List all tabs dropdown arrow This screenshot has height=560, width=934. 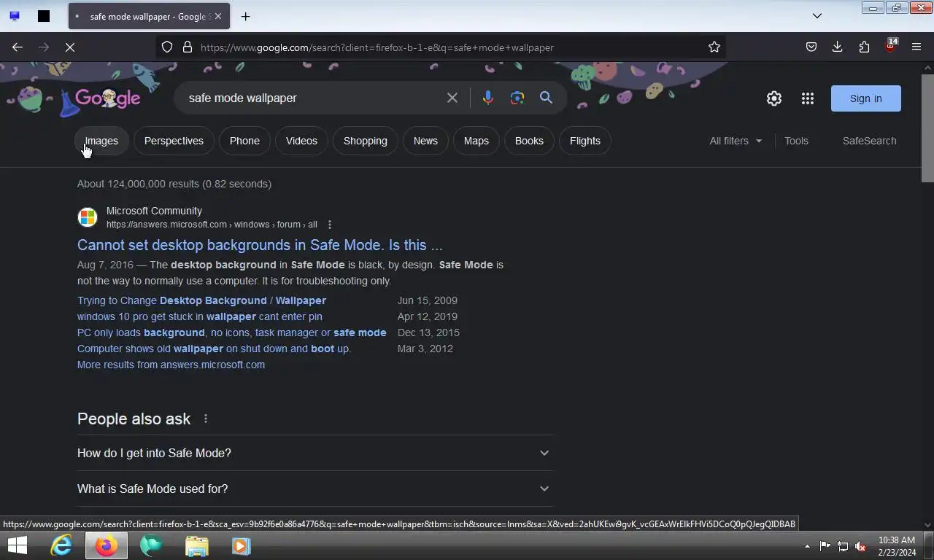pyautogui.click(x=817, y=16)
